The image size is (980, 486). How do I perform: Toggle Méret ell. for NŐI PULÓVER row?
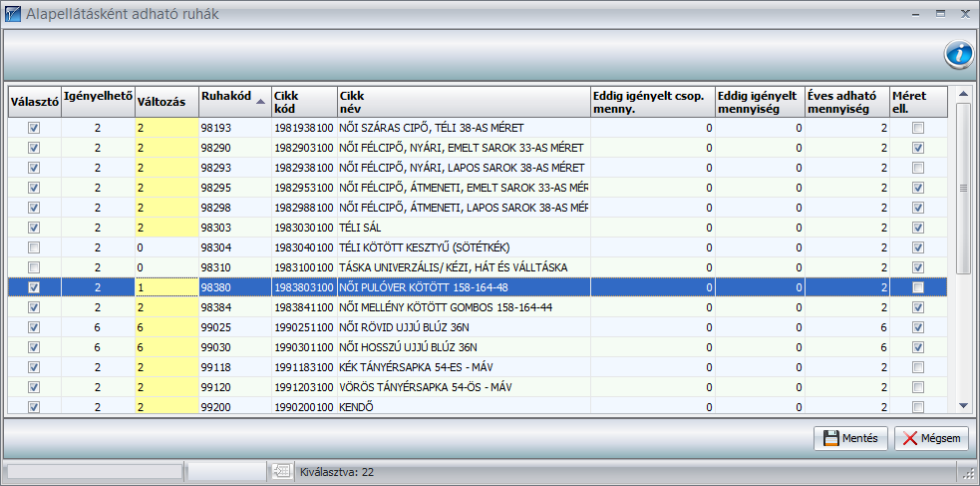[918, 287]
